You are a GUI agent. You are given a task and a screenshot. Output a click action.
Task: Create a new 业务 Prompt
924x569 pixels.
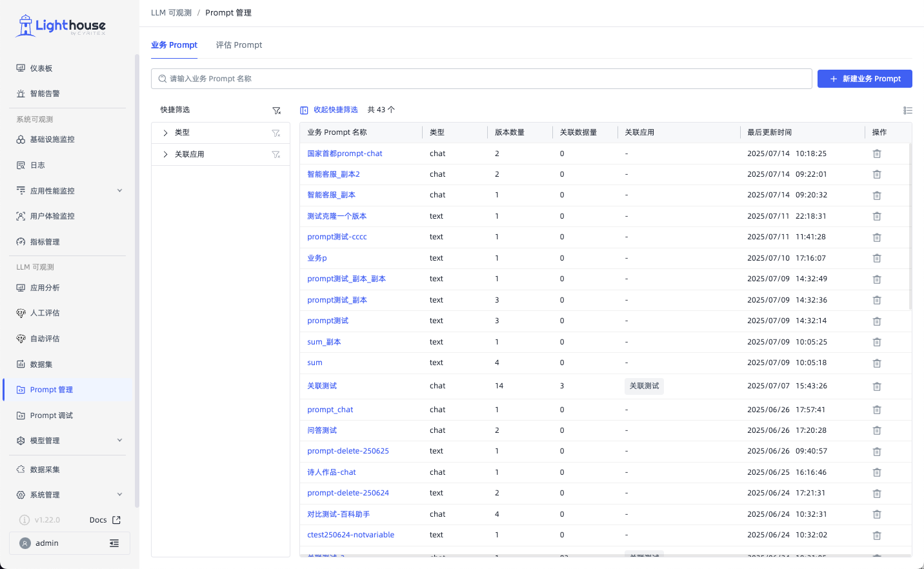865,79
